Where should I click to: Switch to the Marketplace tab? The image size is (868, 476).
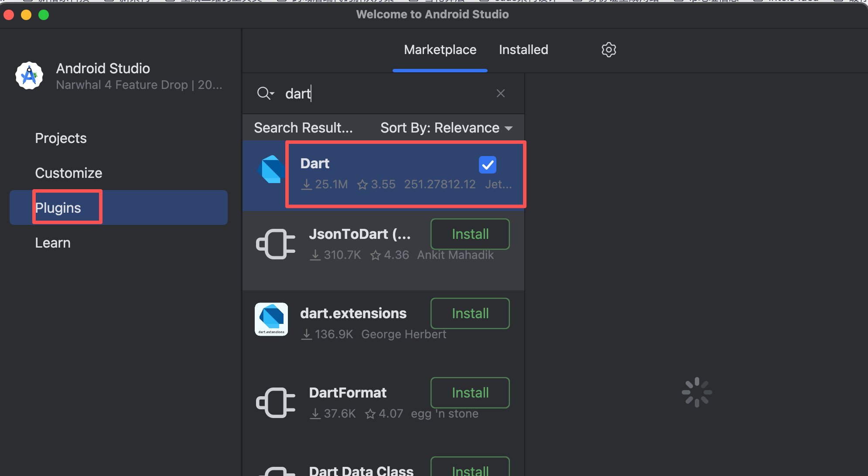click(440, 50)
